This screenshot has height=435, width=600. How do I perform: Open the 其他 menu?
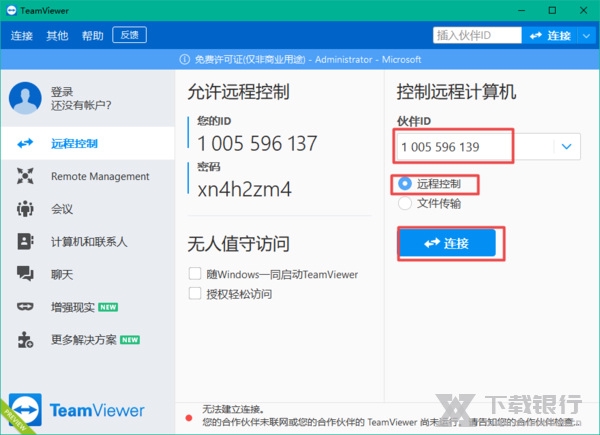(x=57, y=36)
